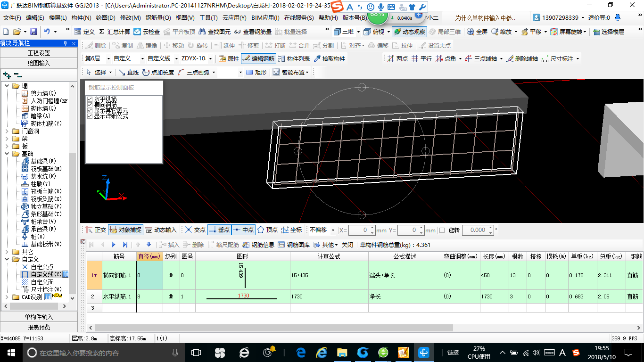Click the 单构件输入 navigation button
644x362 pixels.
click(39, 317)
